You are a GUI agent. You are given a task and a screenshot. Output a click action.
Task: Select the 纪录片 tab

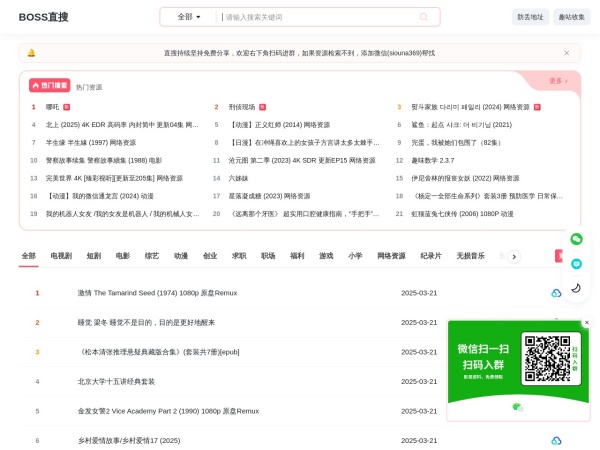click(x=431, y=256)
